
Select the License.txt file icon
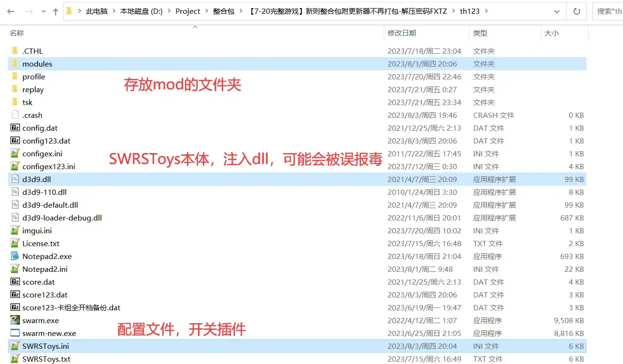tap(15, 243)
